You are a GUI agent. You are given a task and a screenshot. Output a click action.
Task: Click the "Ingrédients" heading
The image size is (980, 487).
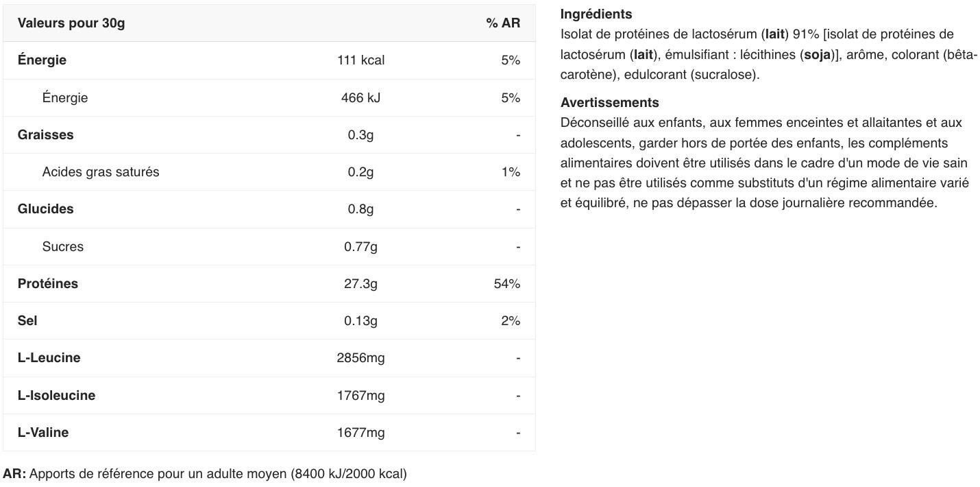coord(596,14)
